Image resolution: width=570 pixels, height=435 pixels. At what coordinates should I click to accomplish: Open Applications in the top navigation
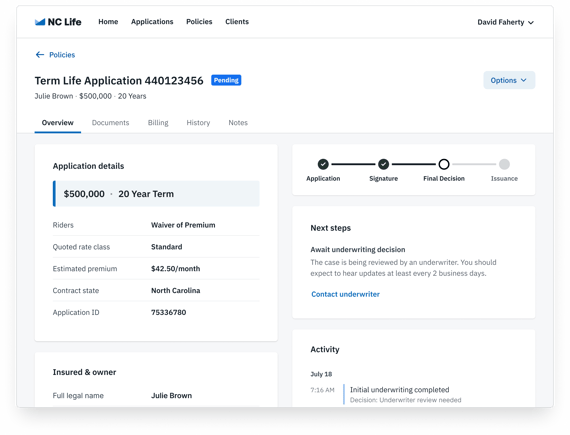152,22
